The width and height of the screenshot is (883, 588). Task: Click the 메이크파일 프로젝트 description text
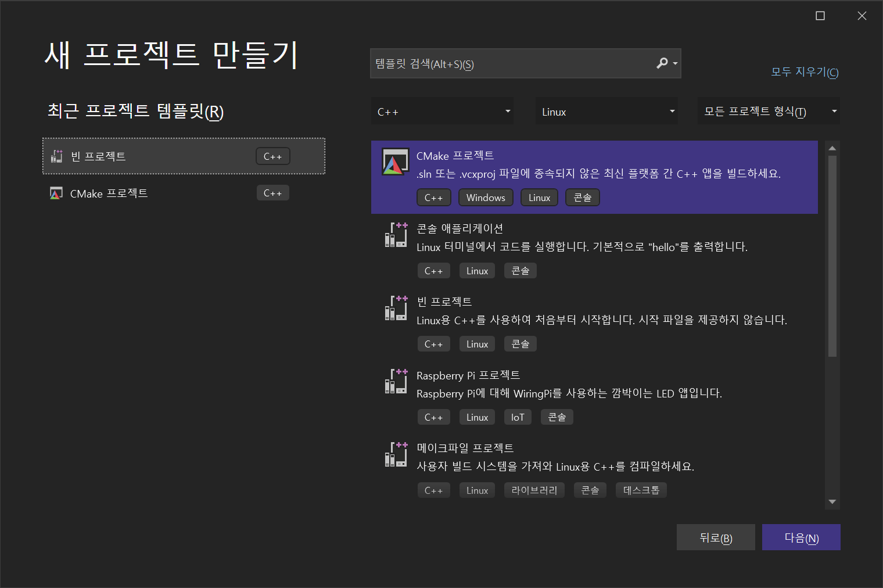coord(555,467)
